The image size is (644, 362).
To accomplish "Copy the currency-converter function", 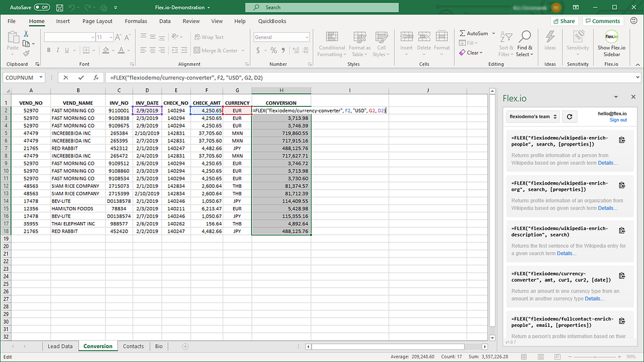I will click(622, 276).
